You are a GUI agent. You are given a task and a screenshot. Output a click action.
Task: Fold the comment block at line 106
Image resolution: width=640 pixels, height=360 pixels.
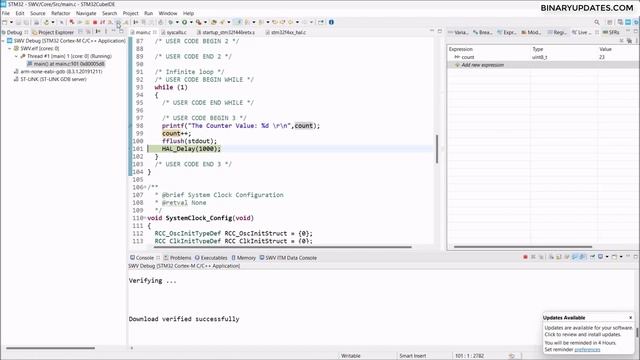click(145, 187)
